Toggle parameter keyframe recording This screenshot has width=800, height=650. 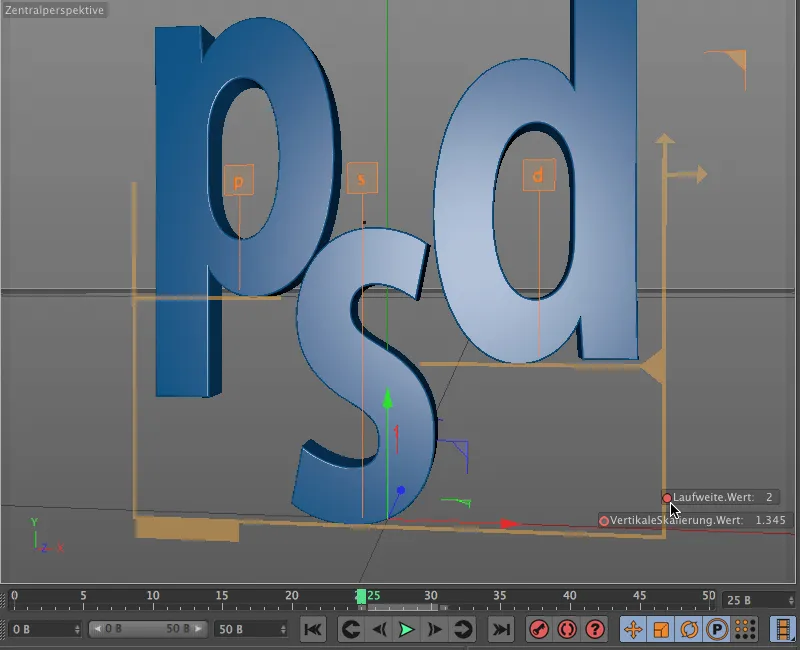tap(717, 629)
